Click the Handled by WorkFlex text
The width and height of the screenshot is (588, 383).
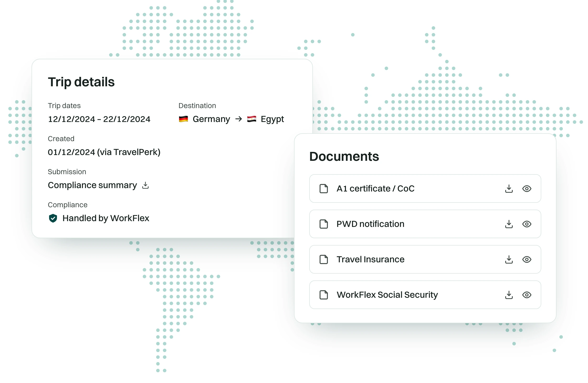point(106,218)
